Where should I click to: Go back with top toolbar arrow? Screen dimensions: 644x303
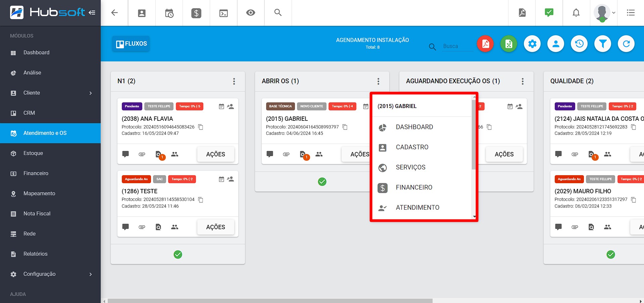click(114, 13)
